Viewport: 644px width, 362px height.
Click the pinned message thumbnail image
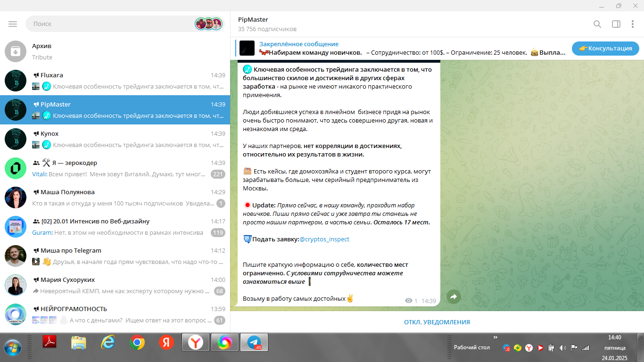coord(247,48)
